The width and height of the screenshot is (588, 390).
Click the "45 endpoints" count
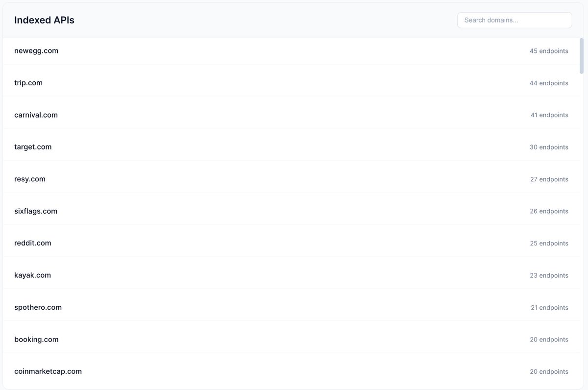tap(549, 51)
